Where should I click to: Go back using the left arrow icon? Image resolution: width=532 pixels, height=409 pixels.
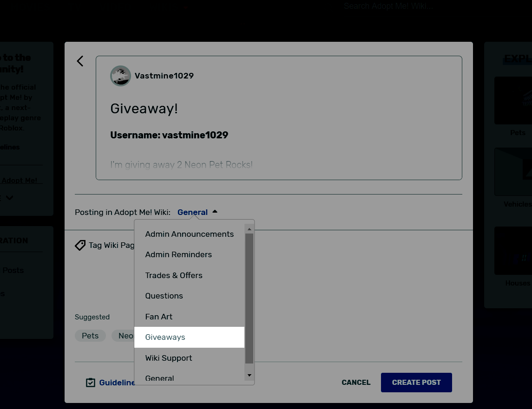pyautogui.click(x=80, y=61)
